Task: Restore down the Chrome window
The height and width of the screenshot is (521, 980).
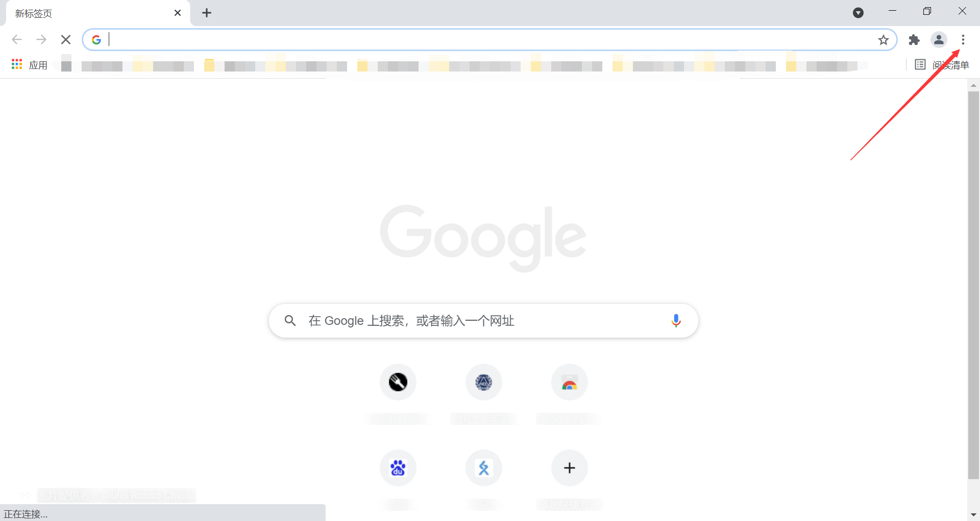Action: pyautogui.click(x=927, y=11)
